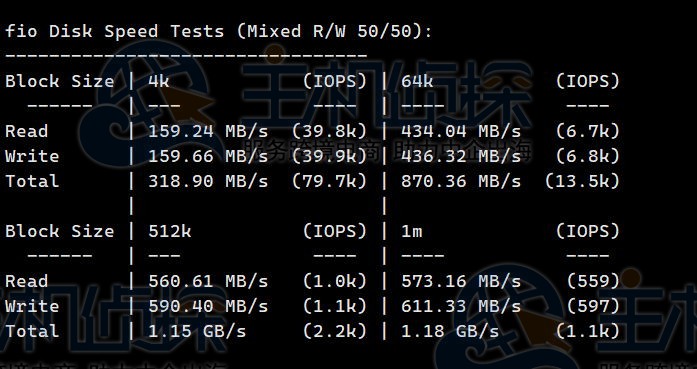Click the 870.36 MB/s total value

click(461, 181)
